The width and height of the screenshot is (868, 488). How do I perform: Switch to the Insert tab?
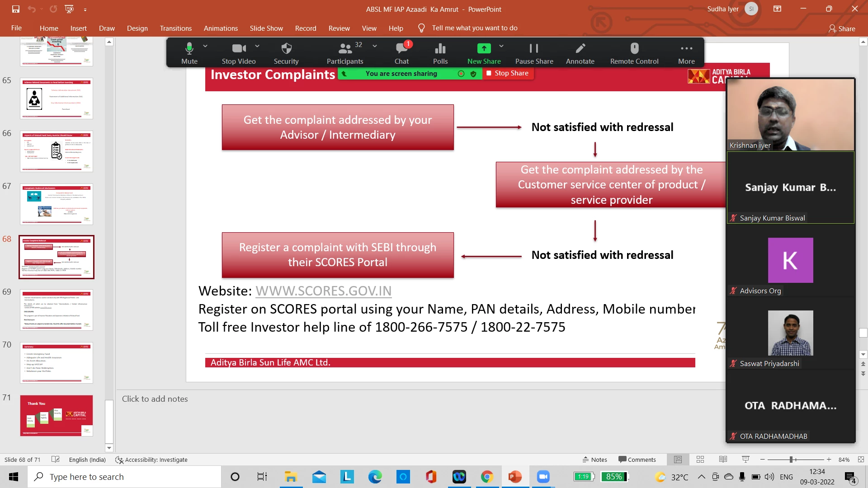pyautogui.click(x=79, y=28)
